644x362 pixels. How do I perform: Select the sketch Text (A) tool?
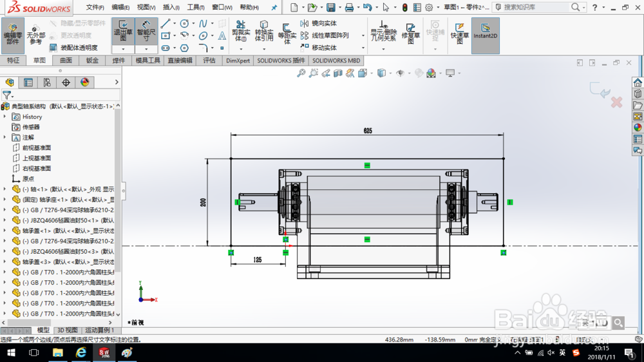pos(222,35)
